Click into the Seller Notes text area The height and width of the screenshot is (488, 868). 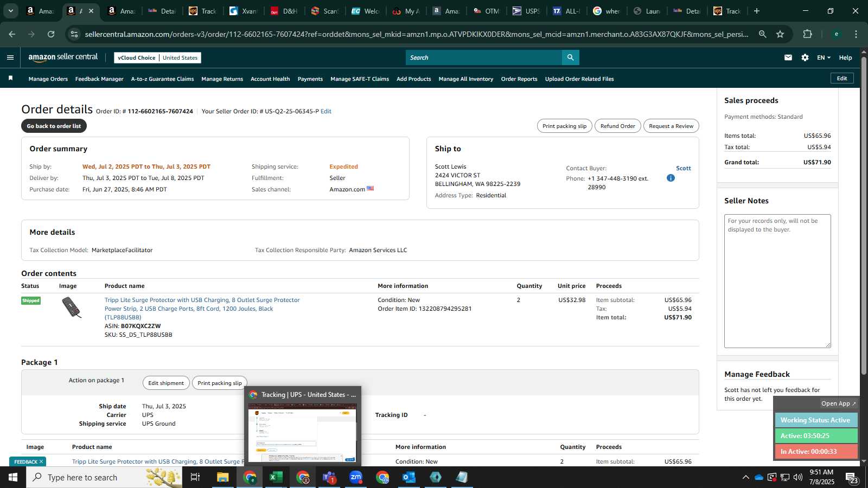[777, 281]
